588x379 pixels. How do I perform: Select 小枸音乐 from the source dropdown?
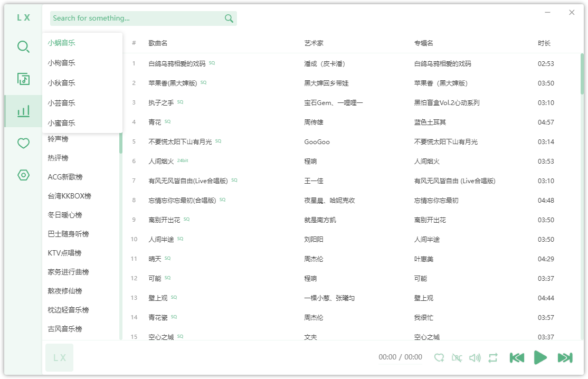click(62, 63)
